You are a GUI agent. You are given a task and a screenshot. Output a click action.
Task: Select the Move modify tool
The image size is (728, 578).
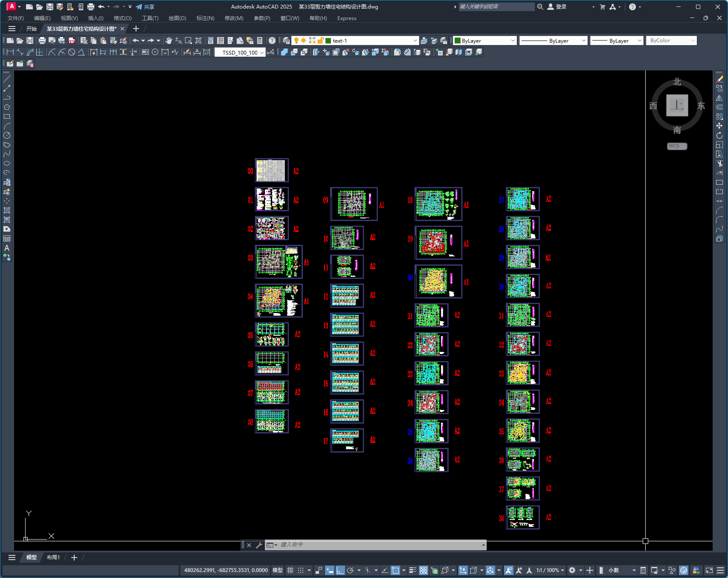[x=719, y=126]
